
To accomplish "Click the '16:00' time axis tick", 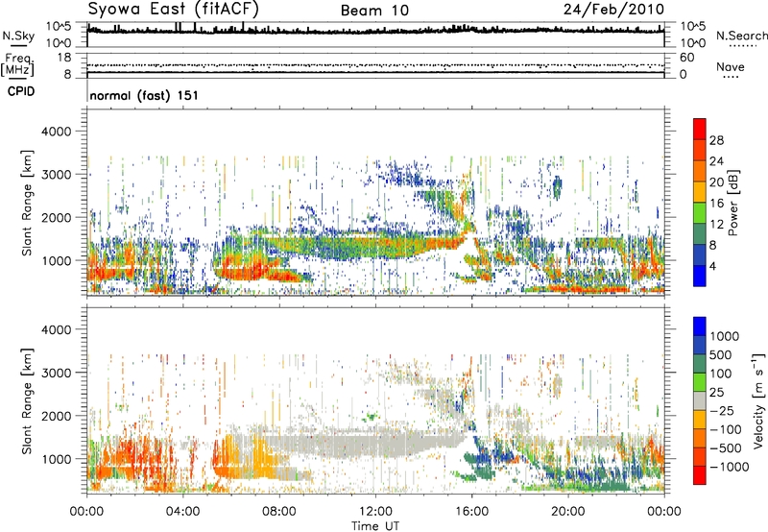I will point(471,512).
